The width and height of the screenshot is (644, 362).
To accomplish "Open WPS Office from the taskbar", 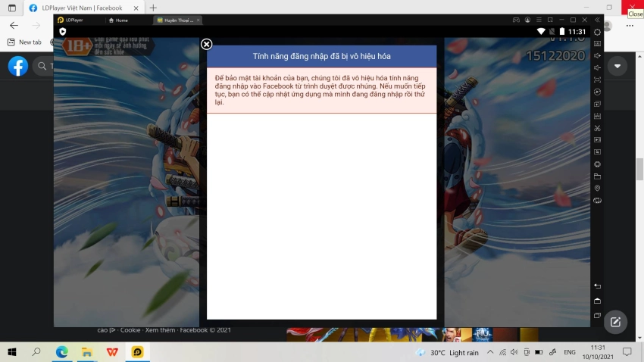I will coord(112,351).
